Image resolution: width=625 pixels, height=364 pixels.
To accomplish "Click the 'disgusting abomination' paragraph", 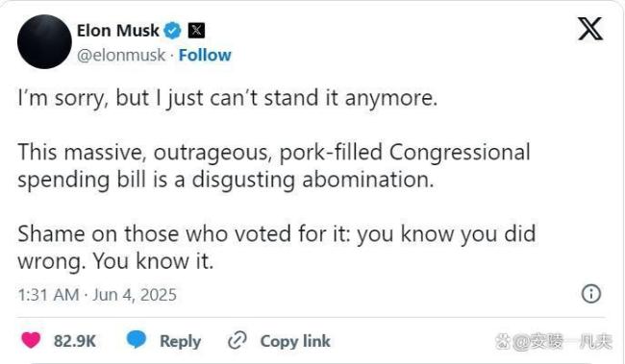I will coord(274,166).
